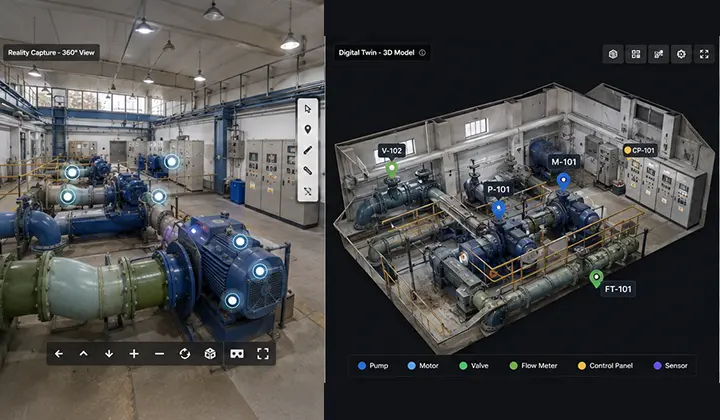Click the connected-nodes icon in Digital Twin toolbar
Screen dimensions: 720x420
pos(658,54)
